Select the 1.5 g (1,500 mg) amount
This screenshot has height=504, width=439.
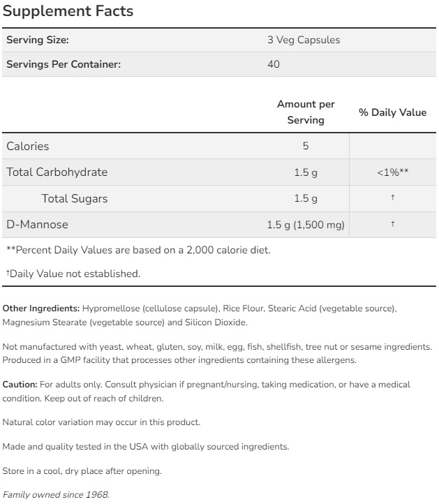pos(306,225)
